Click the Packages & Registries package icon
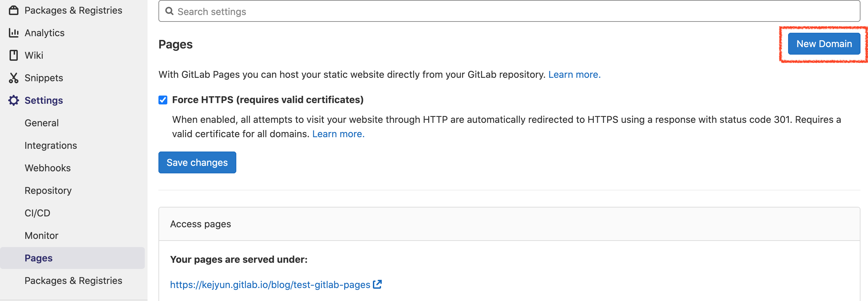Screen dimensions: 868x301 click(14, 10)
